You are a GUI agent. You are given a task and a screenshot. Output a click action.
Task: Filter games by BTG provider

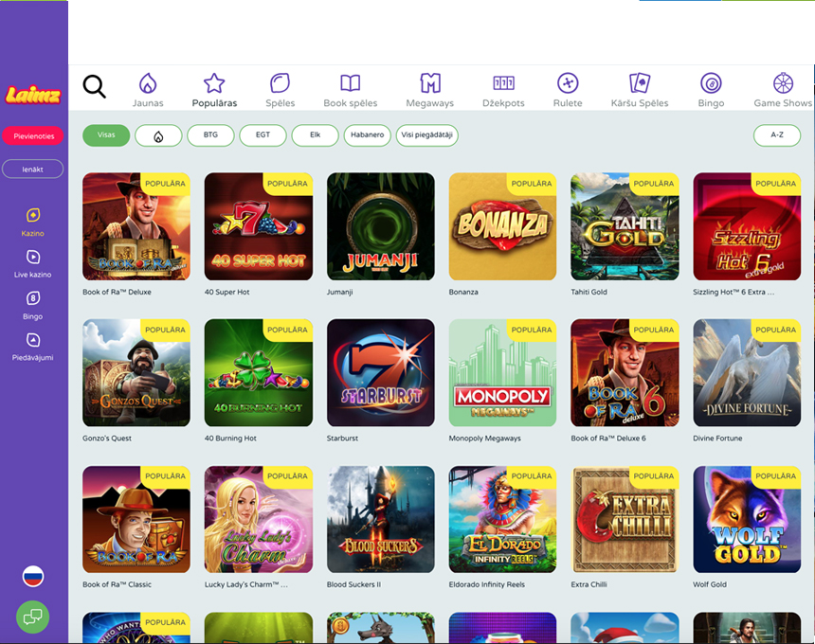[210, 135]
